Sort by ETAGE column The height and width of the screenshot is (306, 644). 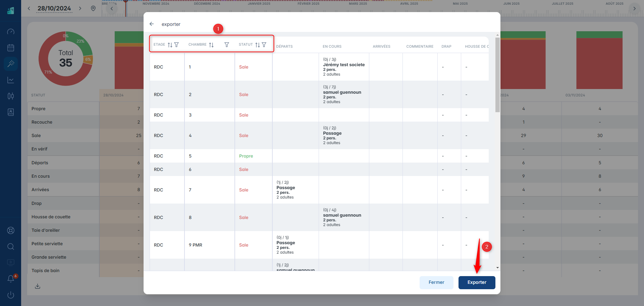point(170,45)
